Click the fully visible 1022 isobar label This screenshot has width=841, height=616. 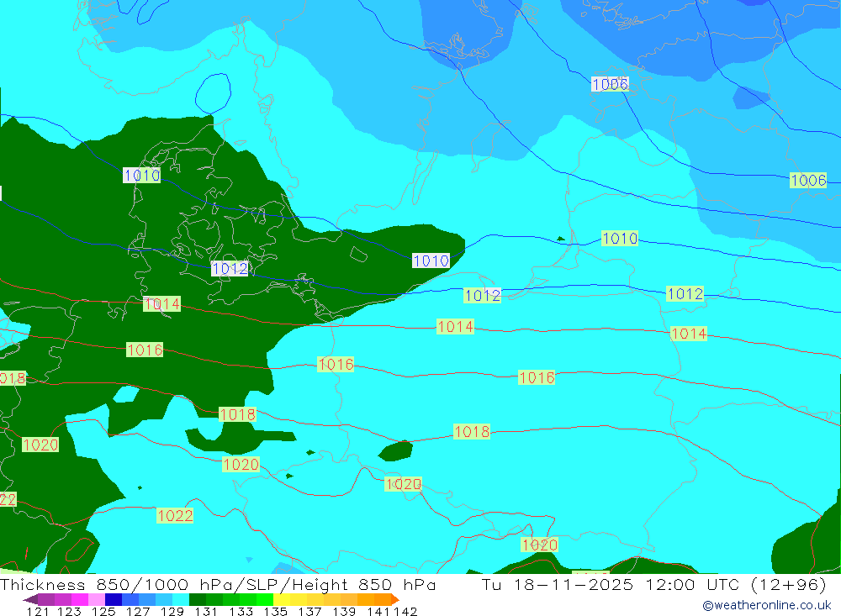175,516
